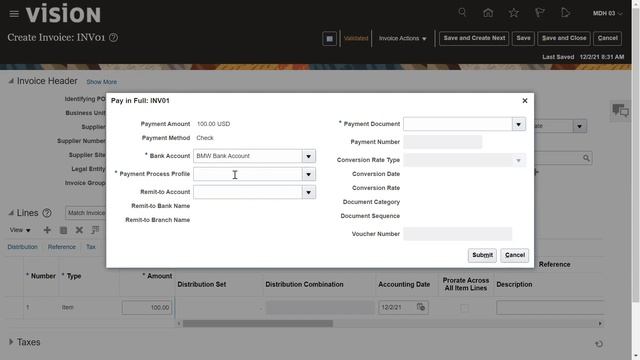
Task: Open the Match Invoice dropdown in Lines
Action: point(86,213)
